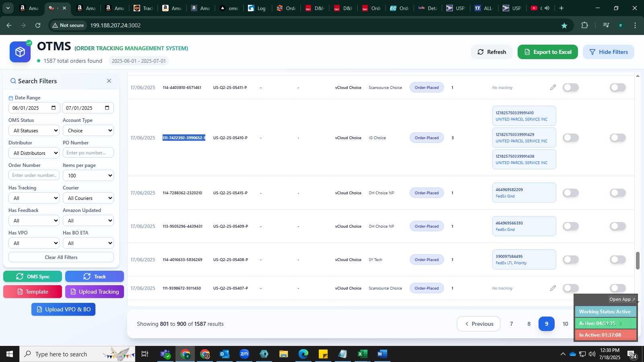Open Zoom from the taskbar

244,354
